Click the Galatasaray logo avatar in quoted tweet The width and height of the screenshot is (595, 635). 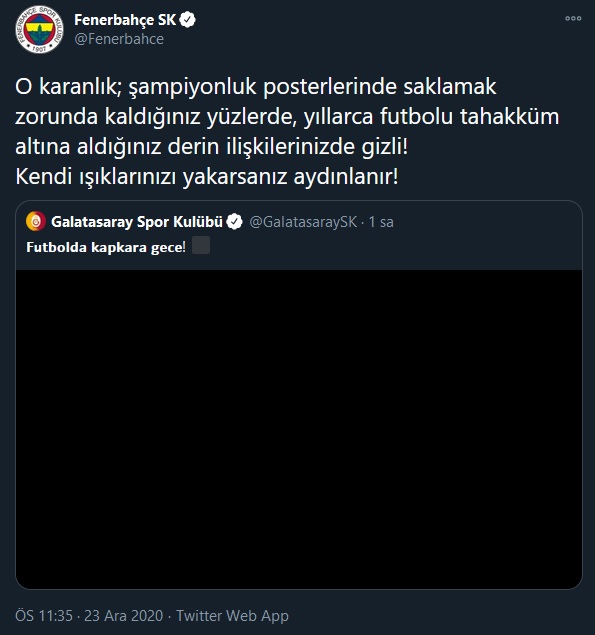click(36, 222)
